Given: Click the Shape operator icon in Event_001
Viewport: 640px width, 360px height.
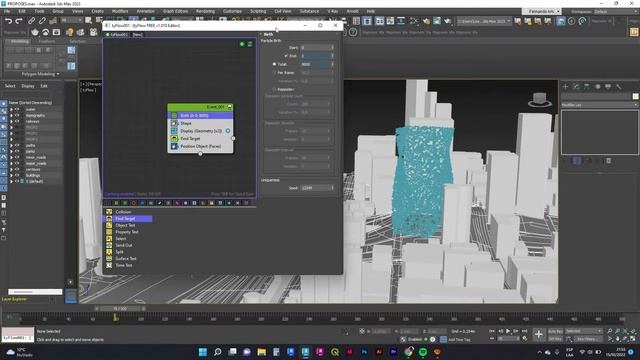Looking at the screenshot, I should 174,123.
